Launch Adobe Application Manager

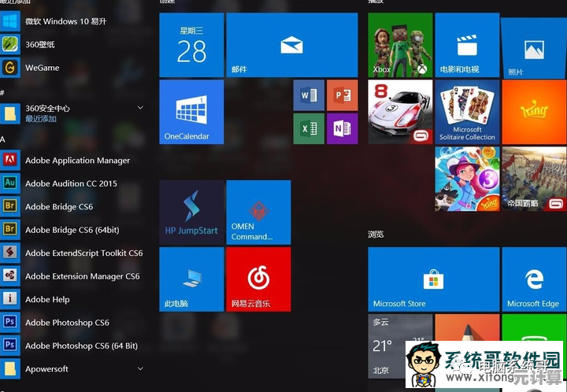tap(74, 160)
